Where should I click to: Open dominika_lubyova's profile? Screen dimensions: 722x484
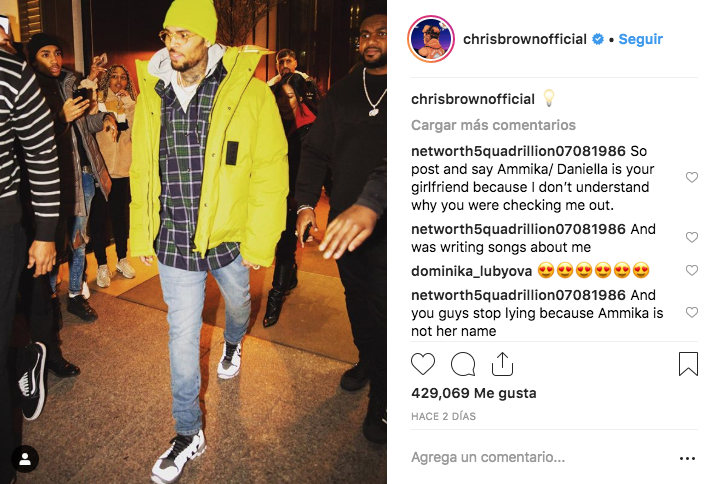click(x=472, y=271)
